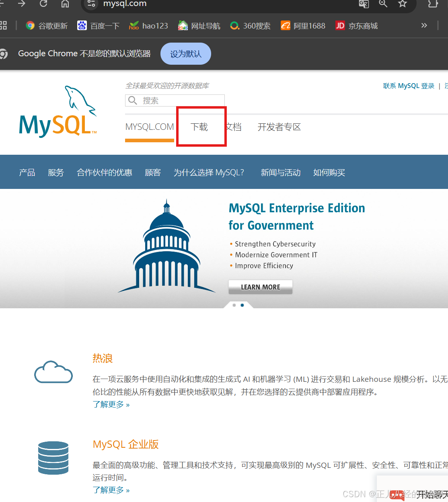
Task: Expand the hidden bookmarks chevron
Action: (424, 25)
